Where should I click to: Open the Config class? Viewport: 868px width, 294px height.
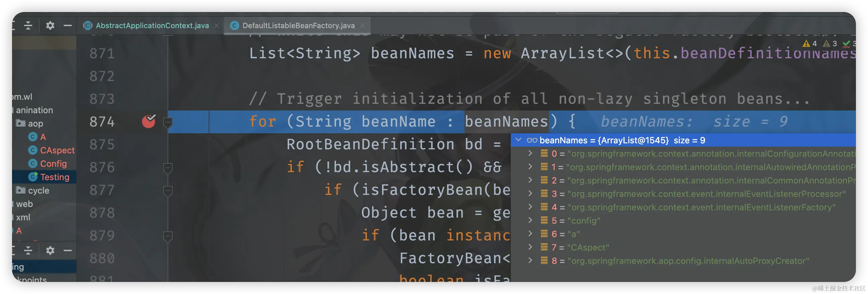click(x=53, y=164)
